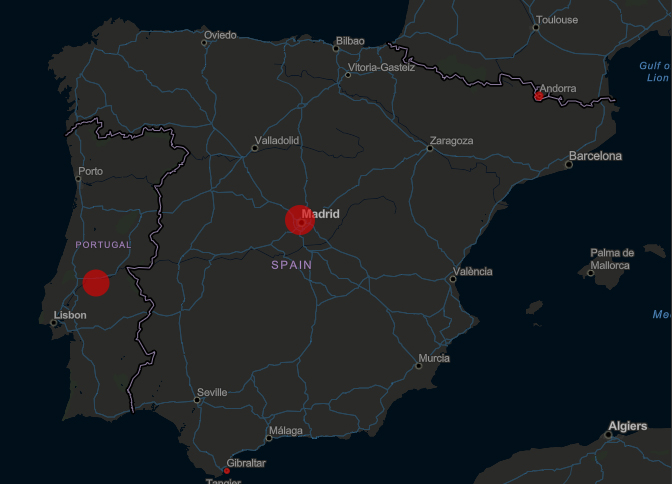This screenshot has height=484, width=672.
Task: Click the small red dot at Andorra
Action: click(539, 96)
